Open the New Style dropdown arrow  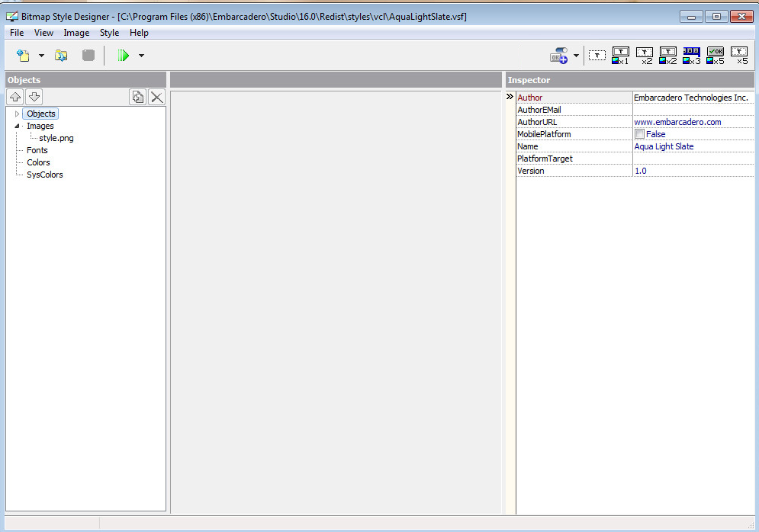coord(42,56)
